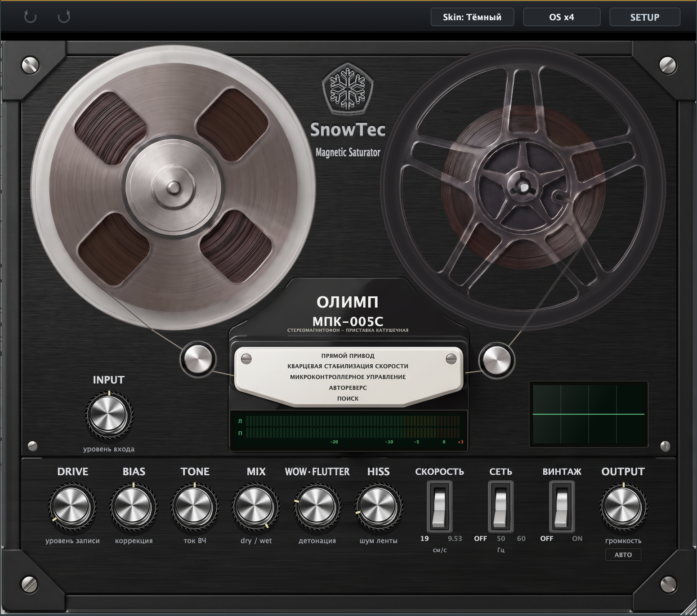Click the Л/П level meter display
The image size is (697, 616).
click(348, 430)
